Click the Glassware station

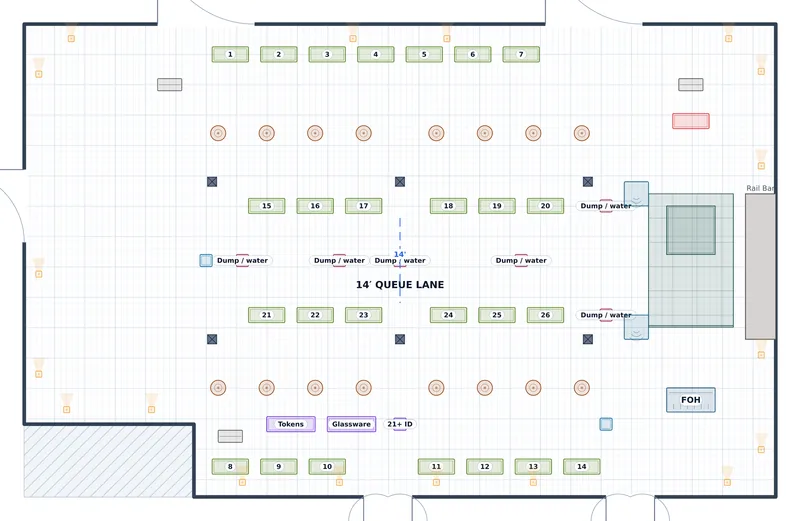tap(352, 424)
